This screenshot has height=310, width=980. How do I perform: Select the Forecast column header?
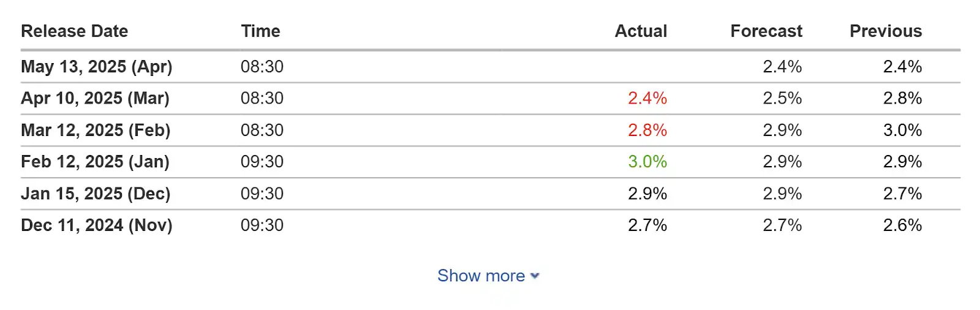(x=766, y=31)
